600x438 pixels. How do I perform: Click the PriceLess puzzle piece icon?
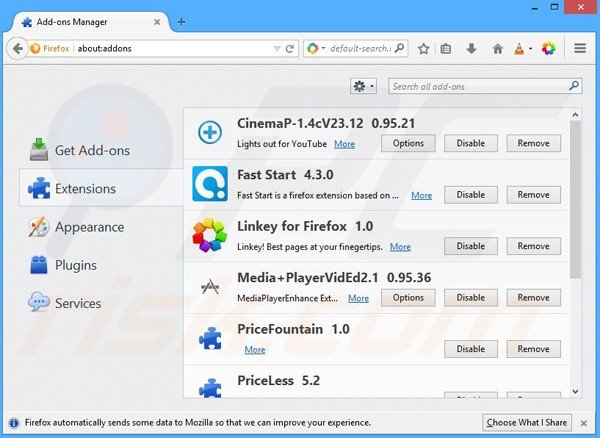point(210,388)
